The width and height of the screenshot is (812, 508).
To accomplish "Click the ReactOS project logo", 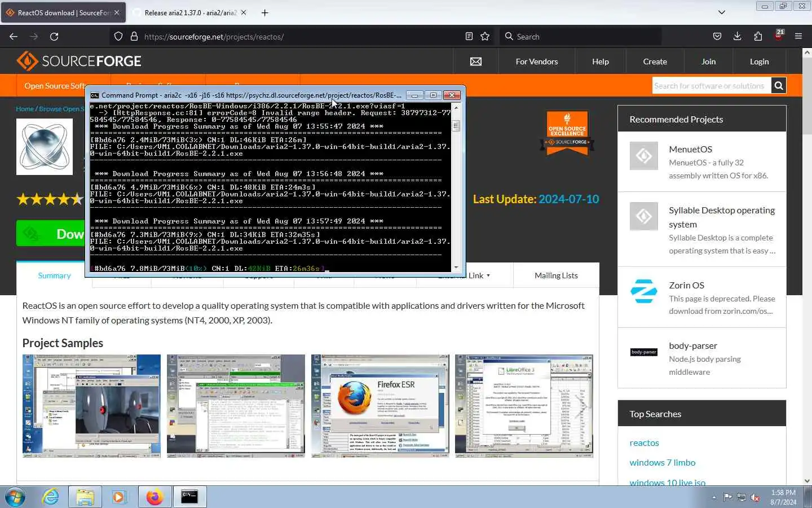I will tap(45, 147).
